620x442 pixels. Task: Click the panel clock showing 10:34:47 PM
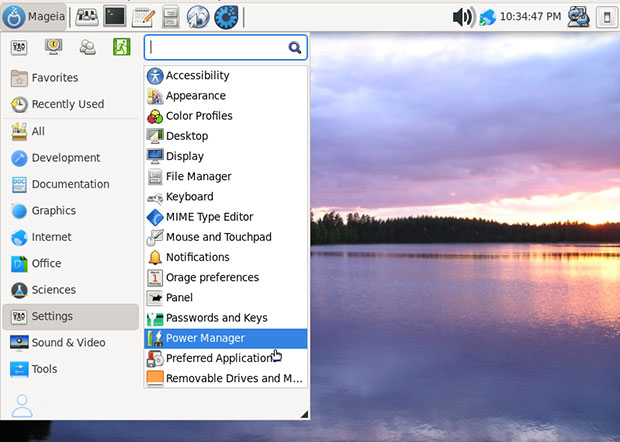coord(530,17)
